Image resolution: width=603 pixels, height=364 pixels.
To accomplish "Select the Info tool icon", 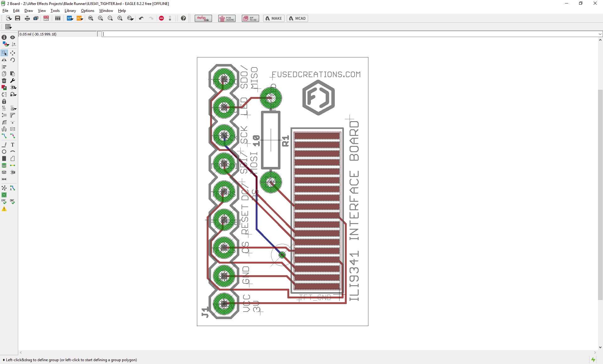I will tap(4, 37).
